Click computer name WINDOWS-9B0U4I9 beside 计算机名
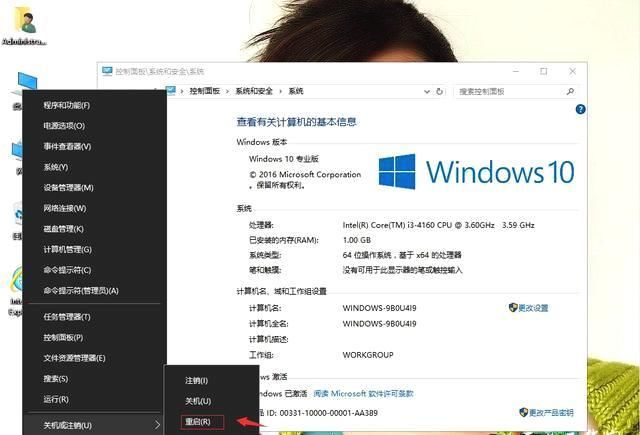The image size is (640, 435). [x=380, y=308]
